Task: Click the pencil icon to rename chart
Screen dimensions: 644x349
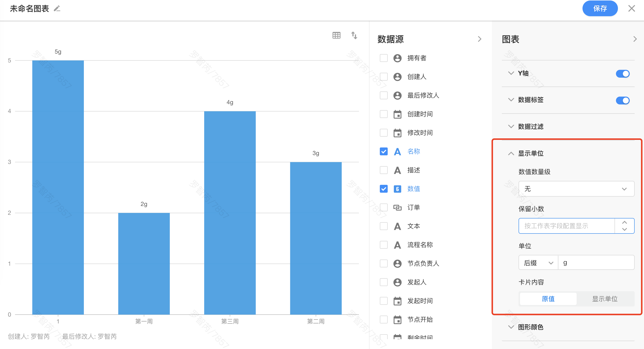Action: pos(57,9)
